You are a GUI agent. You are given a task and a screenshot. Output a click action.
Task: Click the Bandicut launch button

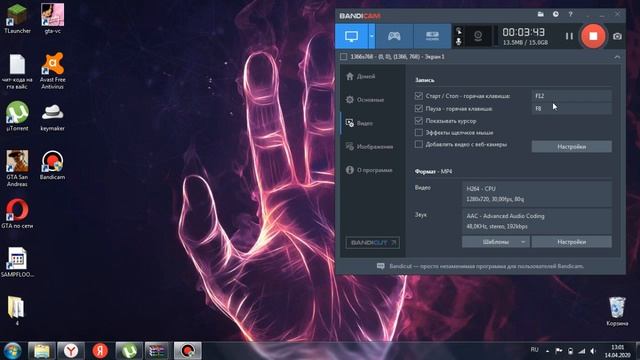coord(373,242)
